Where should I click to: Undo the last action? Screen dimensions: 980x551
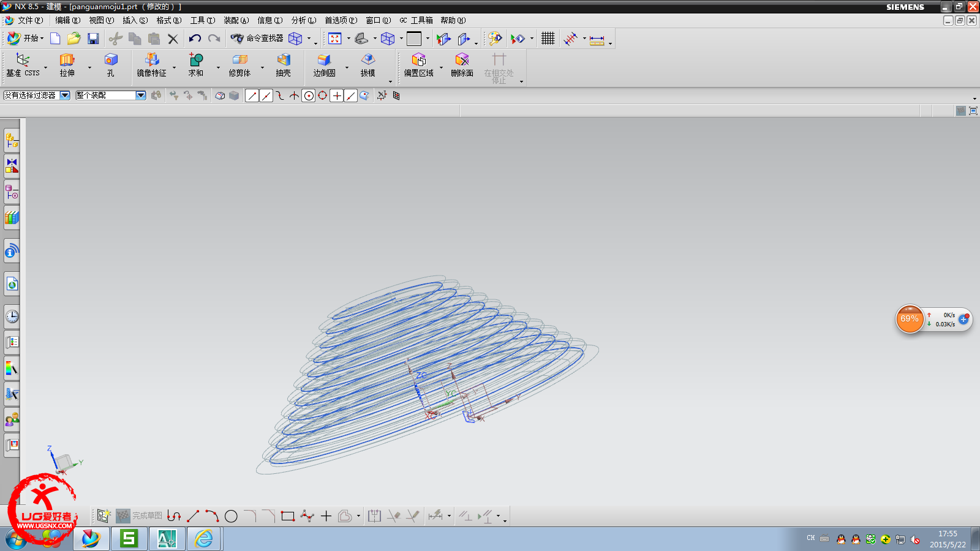(x=195, y=39)
